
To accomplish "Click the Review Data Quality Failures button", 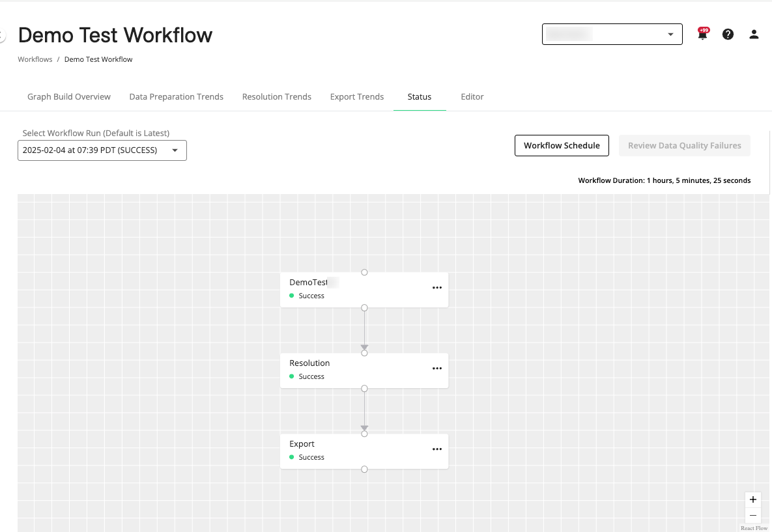I will (684, 146).
